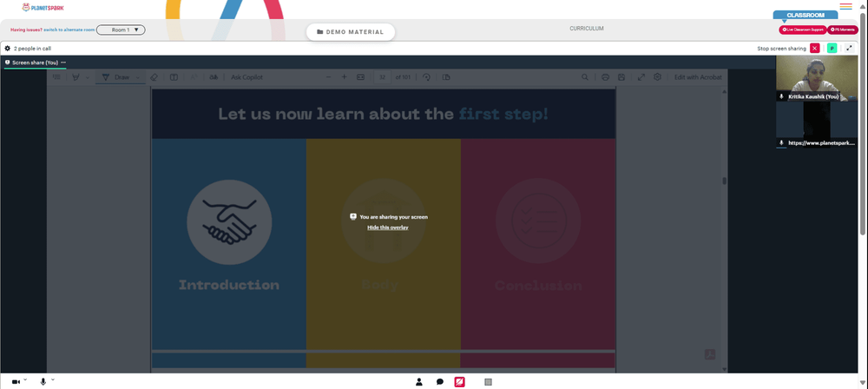Open camera options arrow

[25, 379]
